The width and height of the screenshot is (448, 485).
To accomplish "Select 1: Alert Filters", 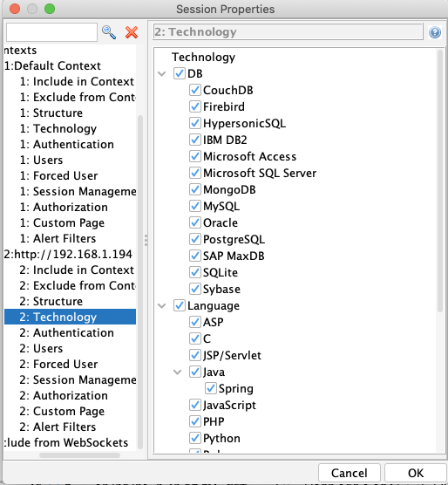I will (58, 238).
